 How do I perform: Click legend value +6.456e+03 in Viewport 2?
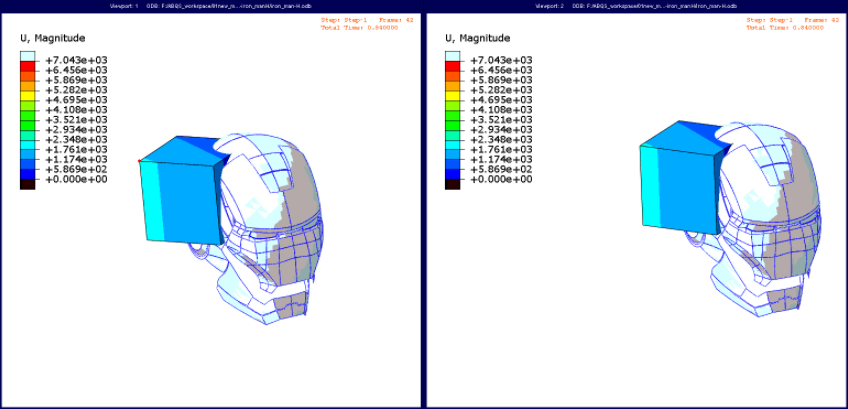point(501,70)
